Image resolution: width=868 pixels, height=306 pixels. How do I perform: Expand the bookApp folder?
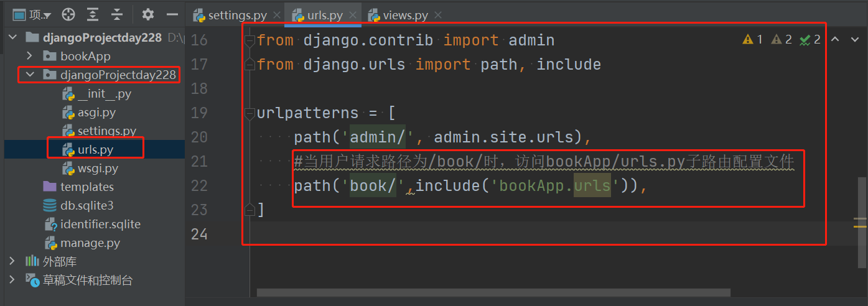click(29, 56)
